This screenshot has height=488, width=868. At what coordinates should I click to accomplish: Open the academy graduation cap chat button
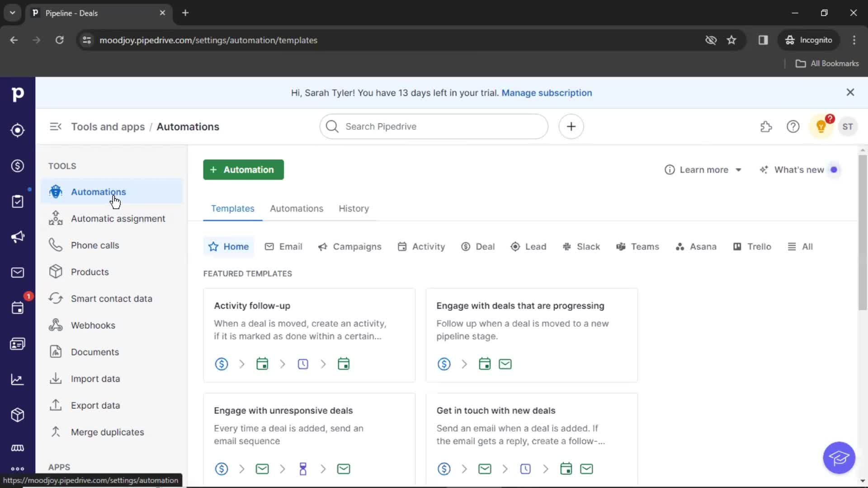click(839, 458)
